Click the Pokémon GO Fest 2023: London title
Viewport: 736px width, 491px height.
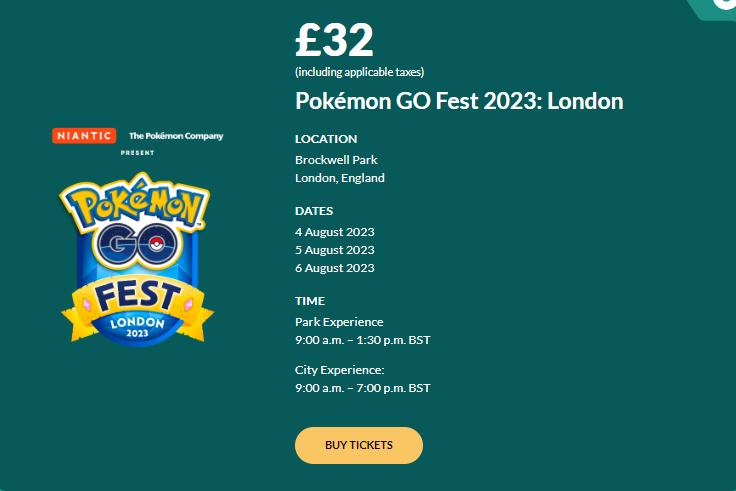tap(459, 101)
